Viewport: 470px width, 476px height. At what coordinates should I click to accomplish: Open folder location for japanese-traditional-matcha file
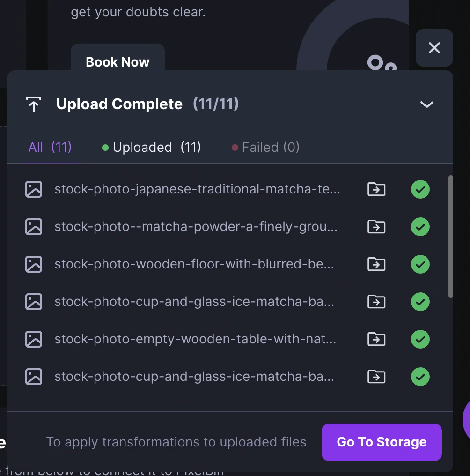click(x=376, y=189)
